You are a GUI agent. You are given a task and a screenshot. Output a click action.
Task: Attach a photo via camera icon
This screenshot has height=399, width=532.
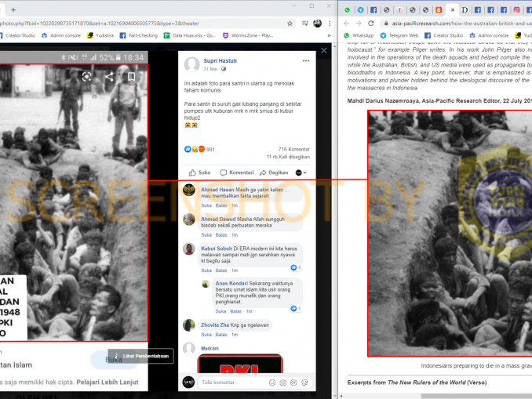[283, 383]
